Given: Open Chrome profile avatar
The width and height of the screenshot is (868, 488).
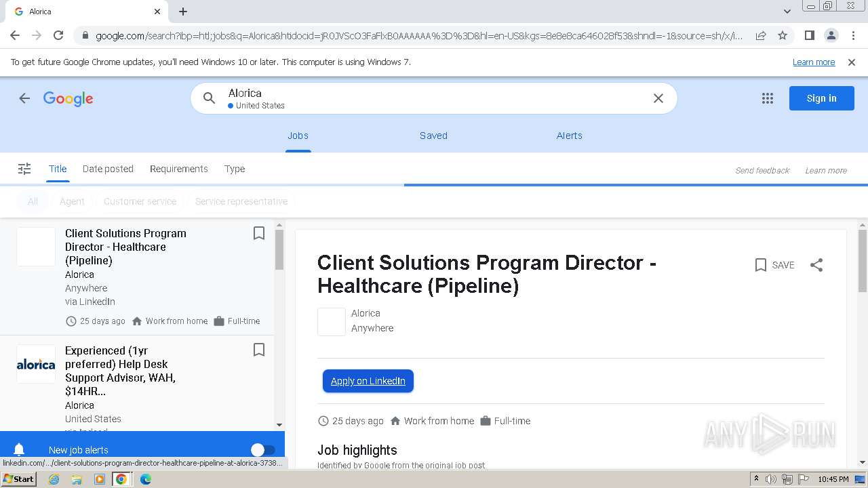Looking at the screenshot, I should 831,35.
